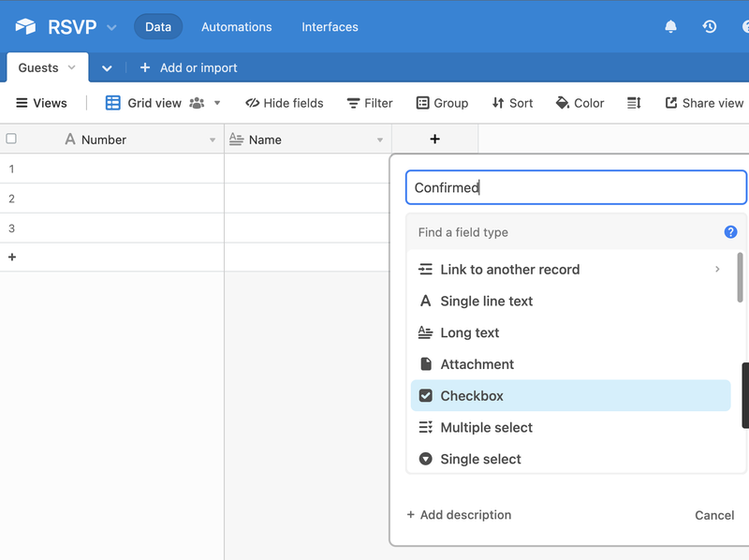Viewport: 749px width, 560px height.
Task: Open the Group options
Action: pos(442,103)
